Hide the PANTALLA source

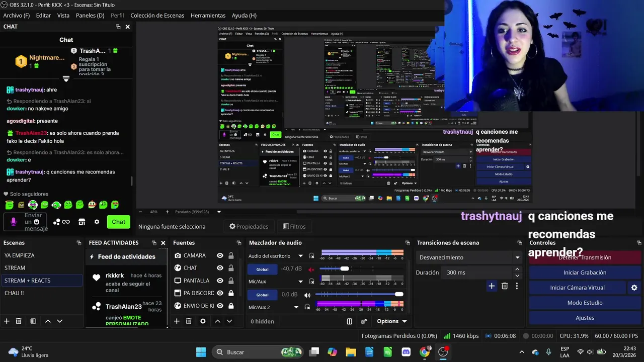pos(220,281)
